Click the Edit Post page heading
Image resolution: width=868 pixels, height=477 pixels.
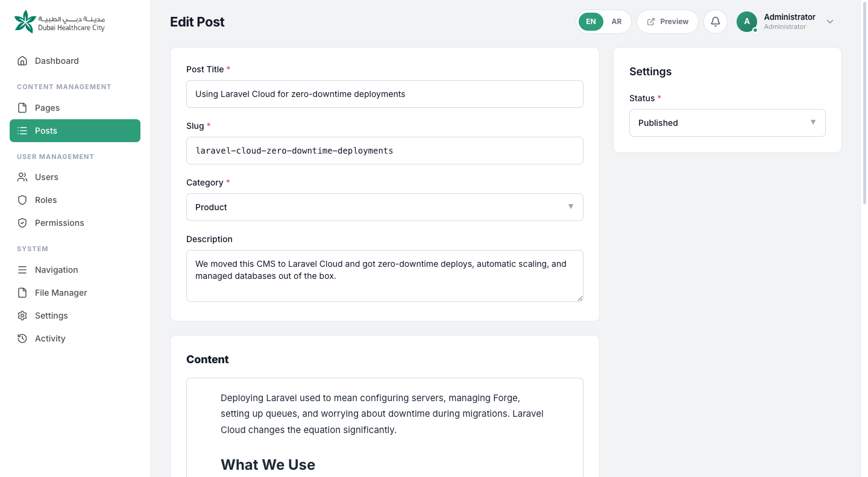tap(197, 22)
